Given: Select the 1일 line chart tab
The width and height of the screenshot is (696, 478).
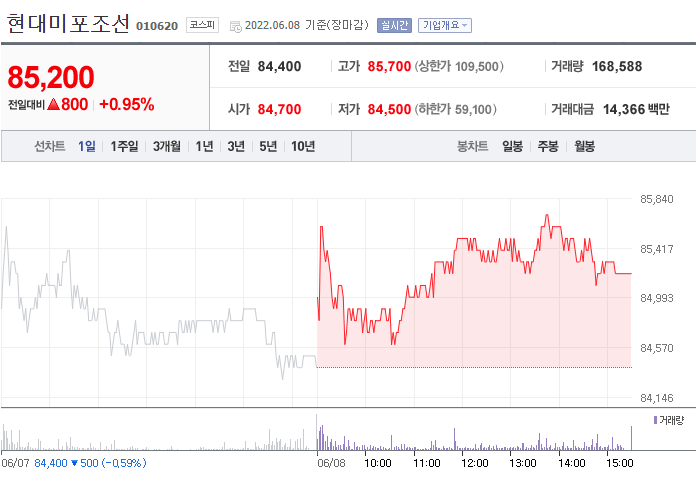Looking at the screenshot, I should (87, 146).
